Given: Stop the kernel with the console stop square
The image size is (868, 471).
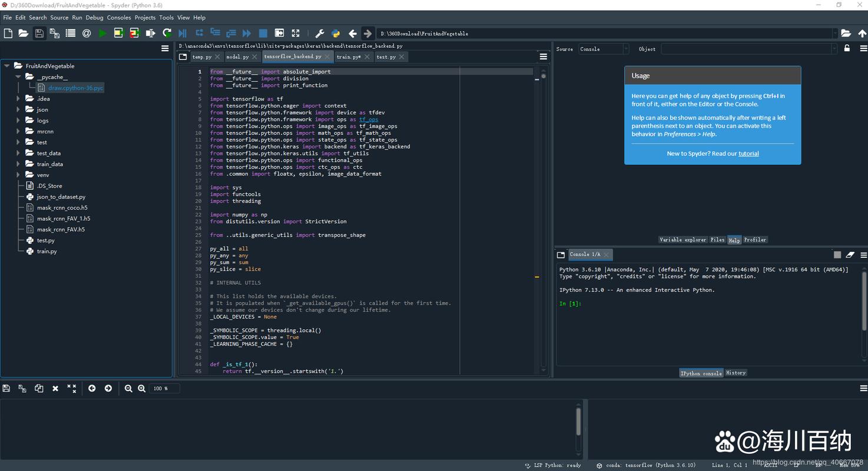Looking at the screenshot, I should click(837, 255).
